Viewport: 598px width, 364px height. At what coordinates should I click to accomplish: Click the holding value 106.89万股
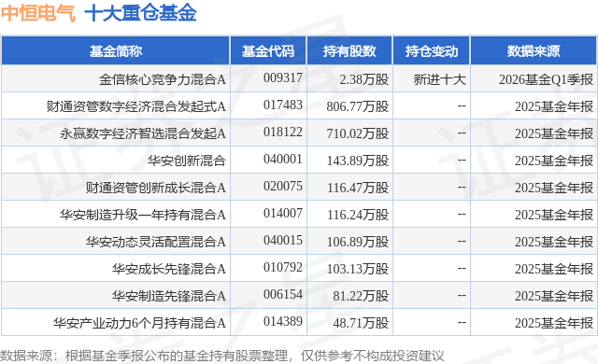pyautogui.click(x=358, y=242)
